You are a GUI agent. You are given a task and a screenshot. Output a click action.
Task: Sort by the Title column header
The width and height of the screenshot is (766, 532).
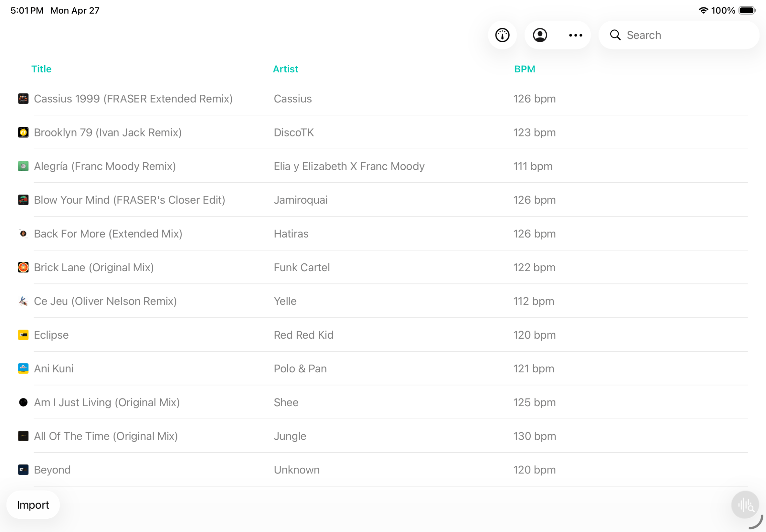pos(41,69)
